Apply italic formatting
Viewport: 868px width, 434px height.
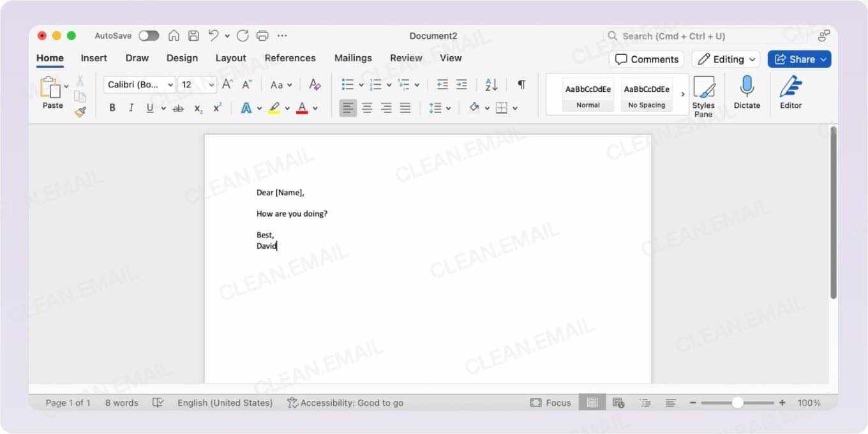pos(131,107)
